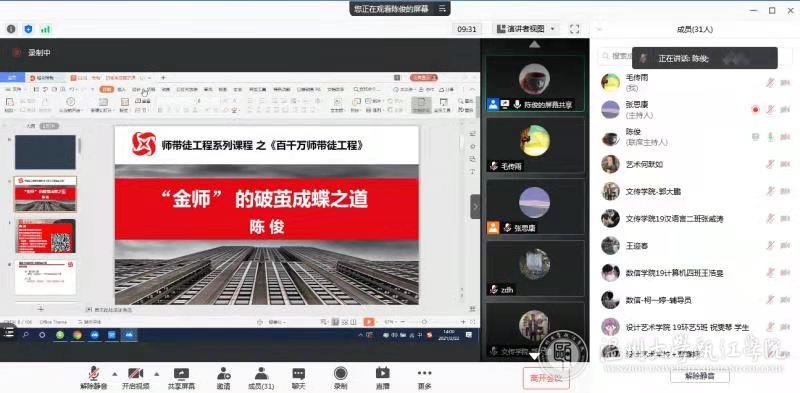Select 陈俊的屏幕共享 video tile

click(x=535, y=84)
